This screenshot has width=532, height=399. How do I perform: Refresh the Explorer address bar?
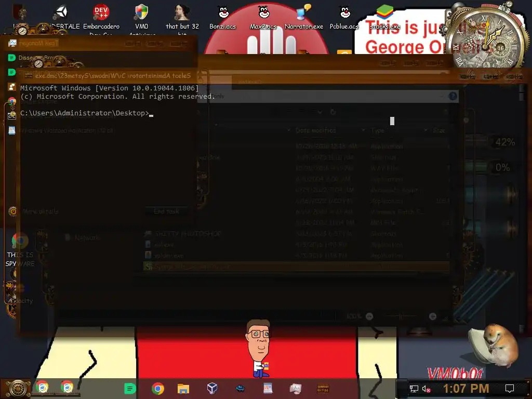pyautogui.click(x=333, y=112)
